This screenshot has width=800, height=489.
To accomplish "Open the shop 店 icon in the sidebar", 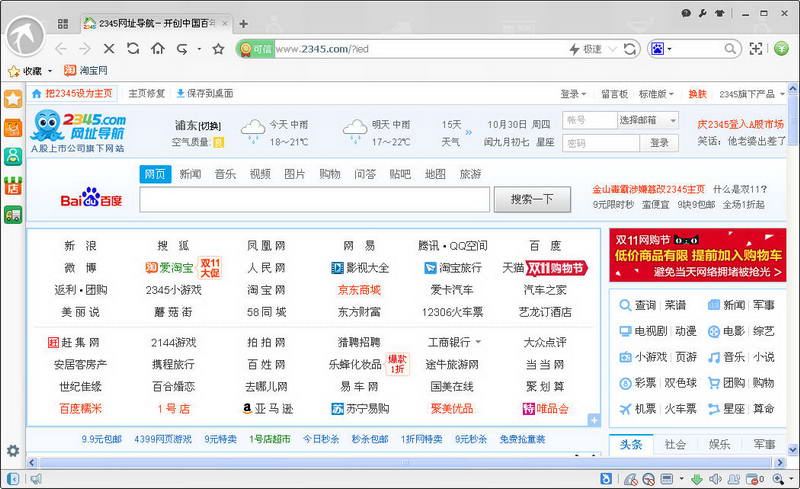I will pos(13,186).
